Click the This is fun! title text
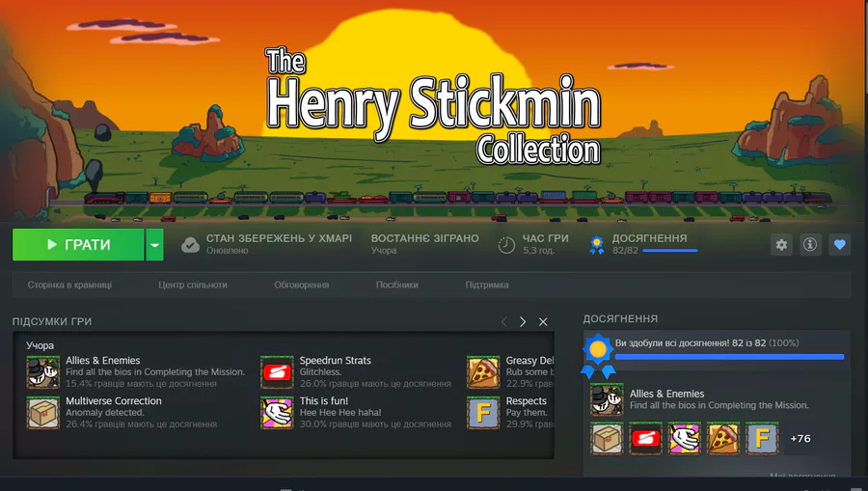868x491 pixels. [x=324, y=400]
